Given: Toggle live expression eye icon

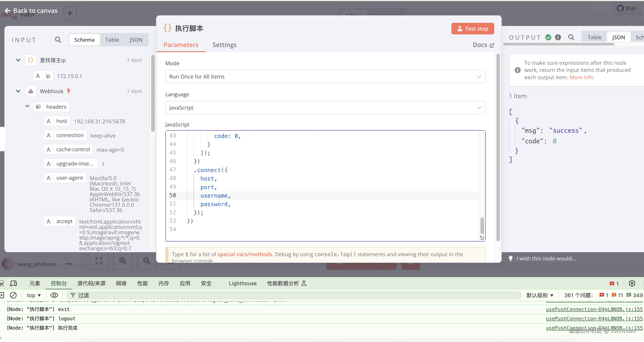Looking at the screenshot, I should pos(54,295).
